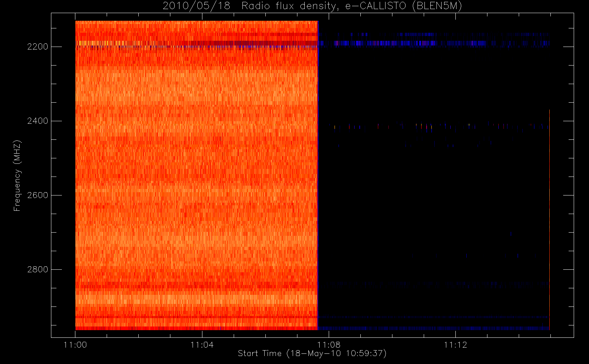589x364 pixels.
Task: Click the 11:08 time tick label
Action: point(329,345)
